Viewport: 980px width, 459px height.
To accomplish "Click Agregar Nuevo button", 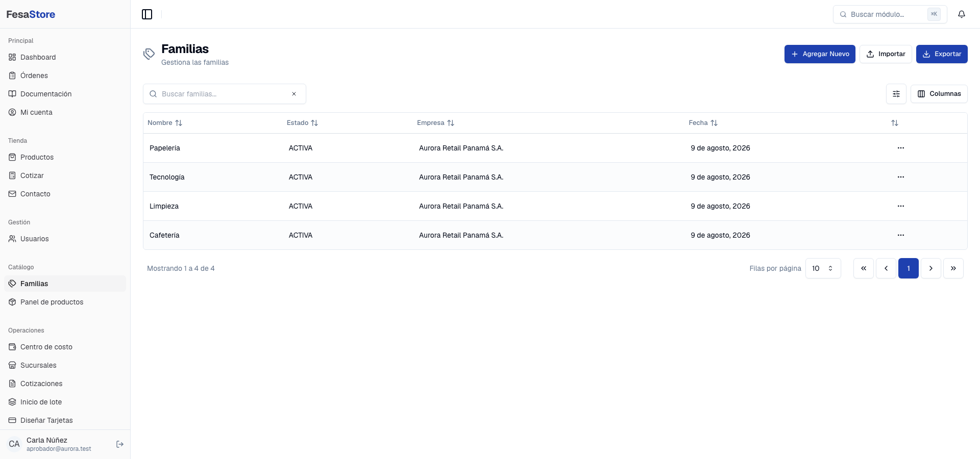I will [820, 54].
